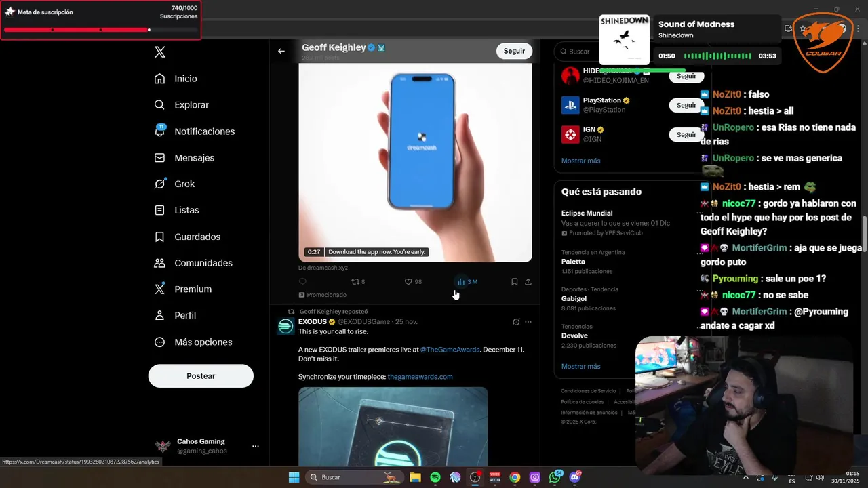Repost the dreamcash post with 8 reposts
This screenshot has width=868, height=488.
357,281
